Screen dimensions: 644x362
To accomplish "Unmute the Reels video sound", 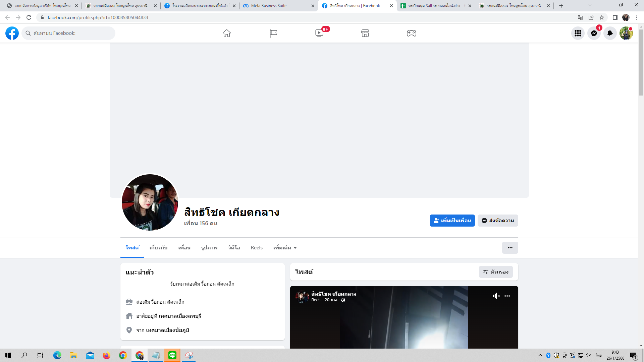I will (x=496, y=296).
